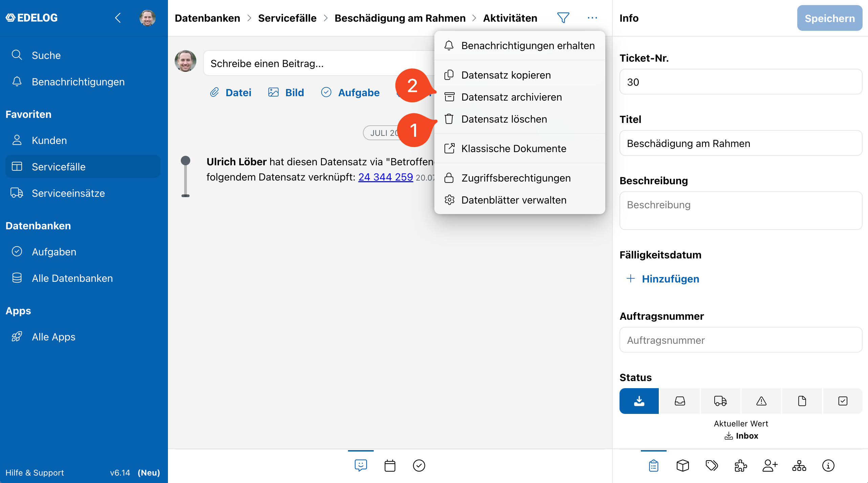
Task: Click the filter funnel icon
Action: pyautogui.click(x=563, y=18)
